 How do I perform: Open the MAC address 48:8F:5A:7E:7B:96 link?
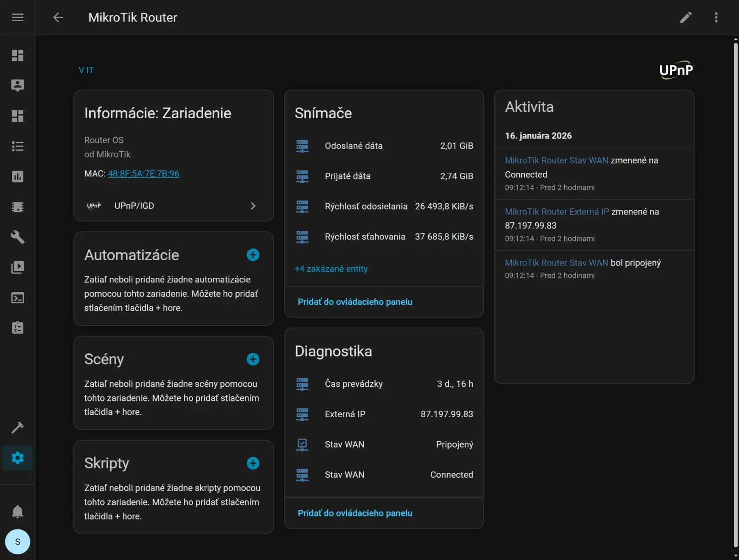143,174
